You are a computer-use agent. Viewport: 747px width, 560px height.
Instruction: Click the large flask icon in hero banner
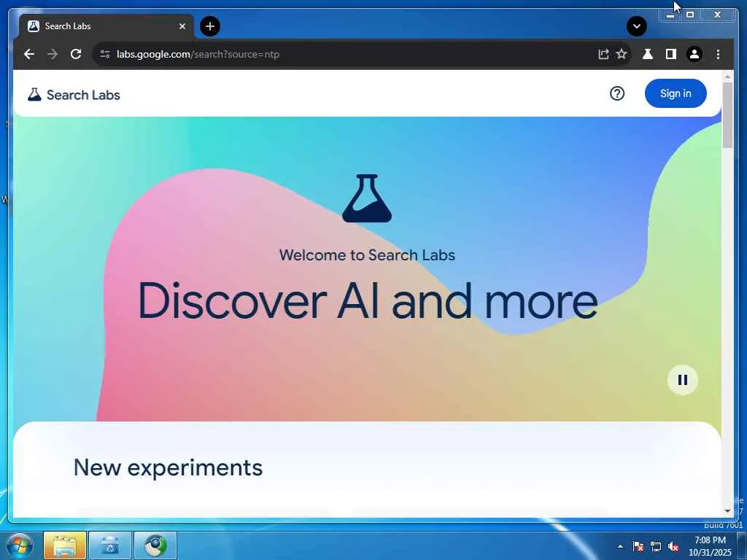tap(367, 198)
